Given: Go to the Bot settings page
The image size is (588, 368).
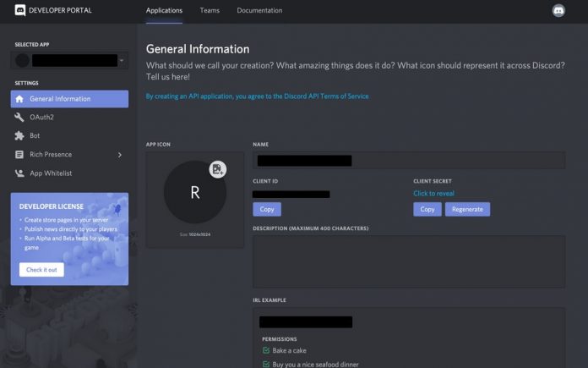Looking at the screenshot, I should (35, 135).
